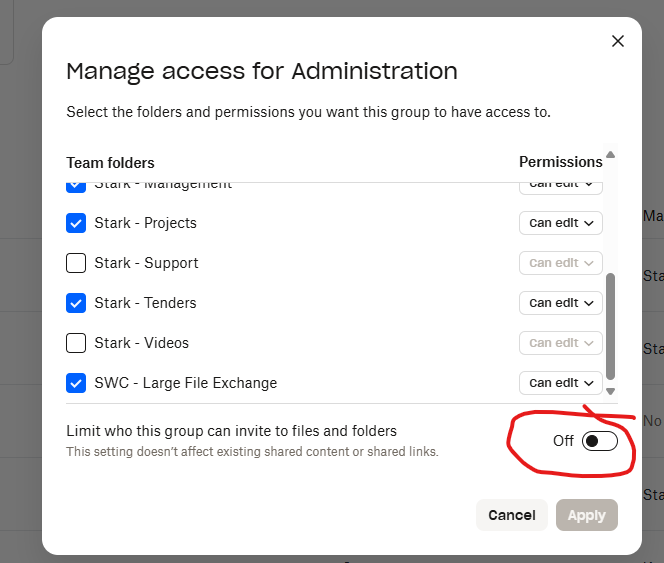Image resolution: width=664 pixels, height=563 pixels.
Task: Click the folder list scroll down arrow
Action: [x=610, y=391]
